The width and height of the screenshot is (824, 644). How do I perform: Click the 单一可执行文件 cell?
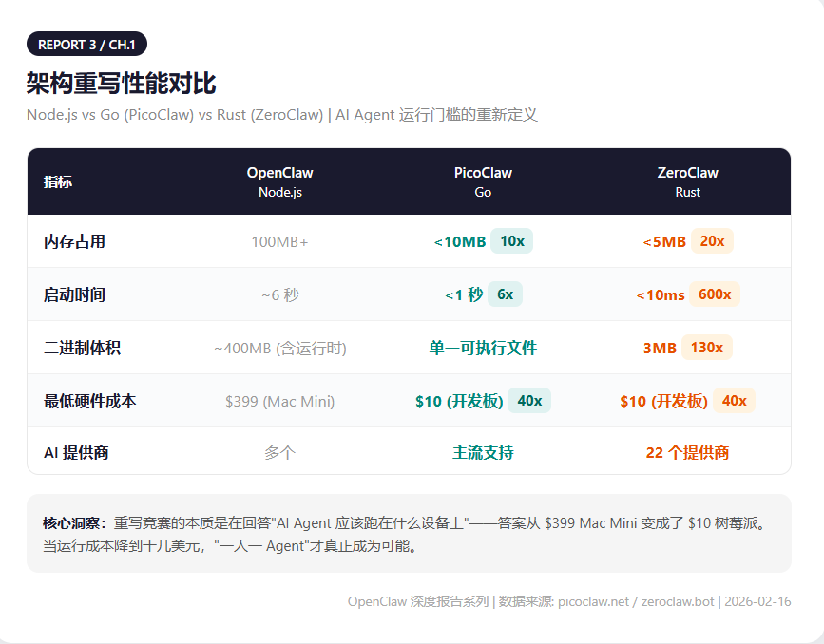[483, 348]
